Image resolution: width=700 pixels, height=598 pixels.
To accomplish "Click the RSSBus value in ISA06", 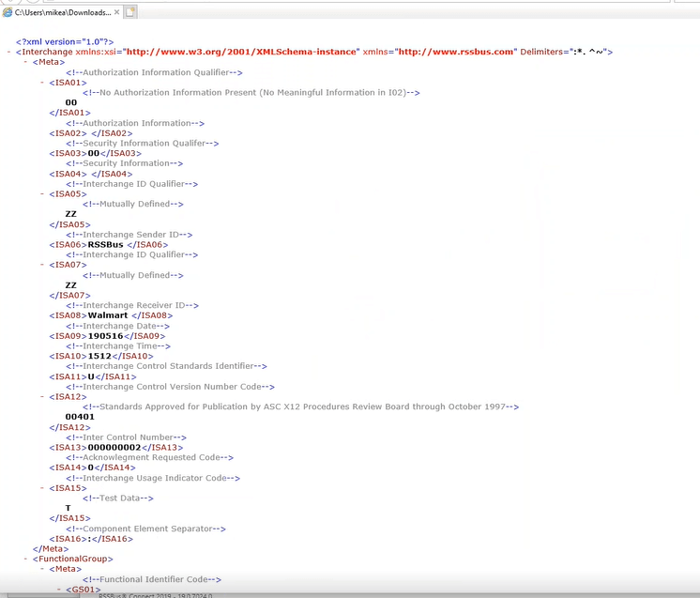I will (105, 245).
